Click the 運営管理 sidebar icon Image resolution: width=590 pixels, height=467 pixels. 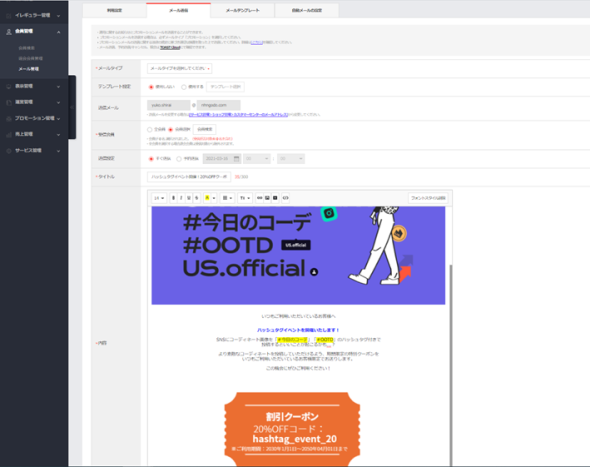coord(9,102)
